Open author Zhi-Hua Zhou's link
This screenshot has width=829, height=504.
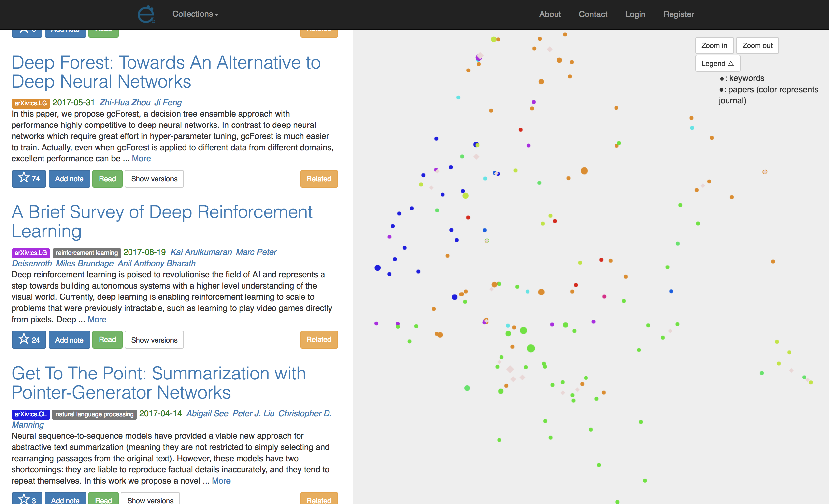tap(125, 103)
